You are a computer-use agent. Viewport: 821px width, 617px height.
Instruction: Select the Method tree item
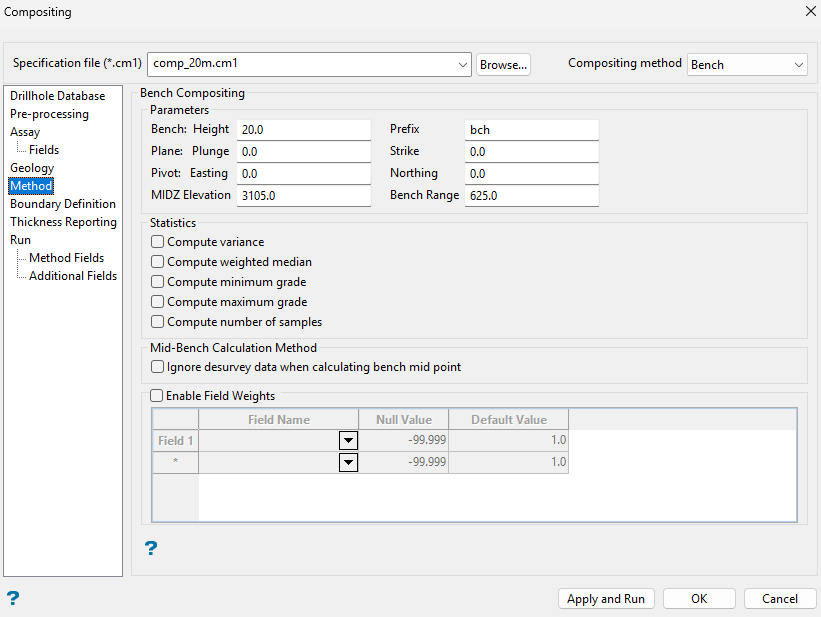(31, 186)
